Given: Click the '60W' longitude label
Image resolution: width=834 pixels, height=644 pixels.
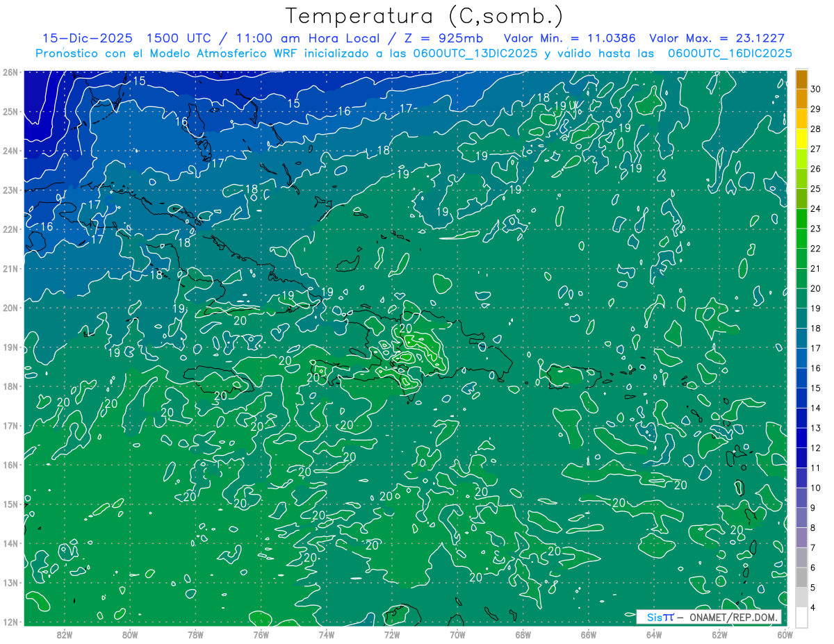Looking at the screenshot, I should pos(785,634).
